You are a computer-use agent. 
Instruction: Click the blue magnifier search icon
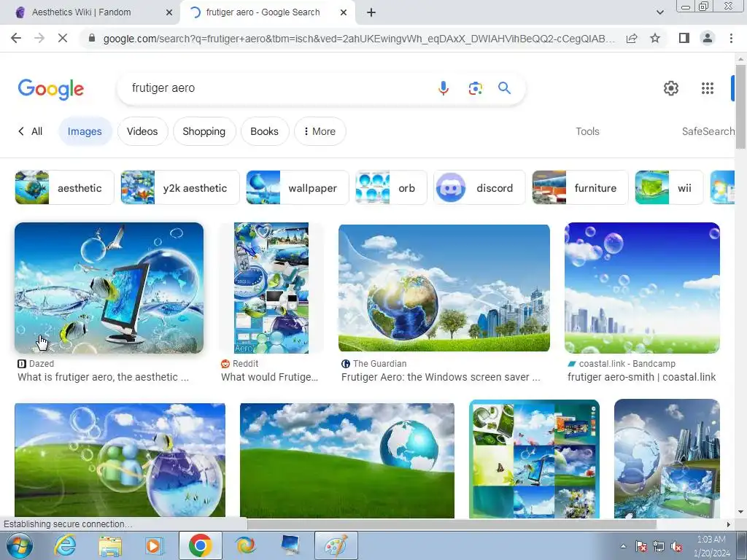tap(505, 87)
